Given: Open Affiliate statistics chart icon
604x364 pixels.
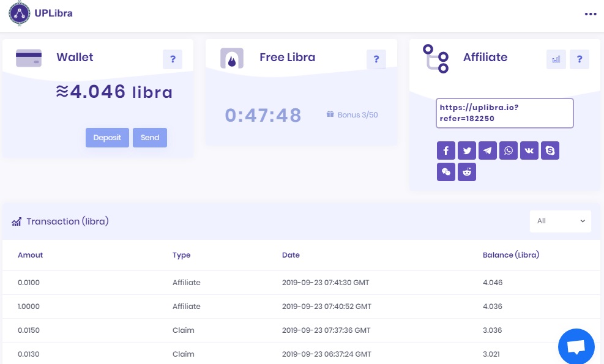Looking at the screenshot, I should click(x=556, y=59).
